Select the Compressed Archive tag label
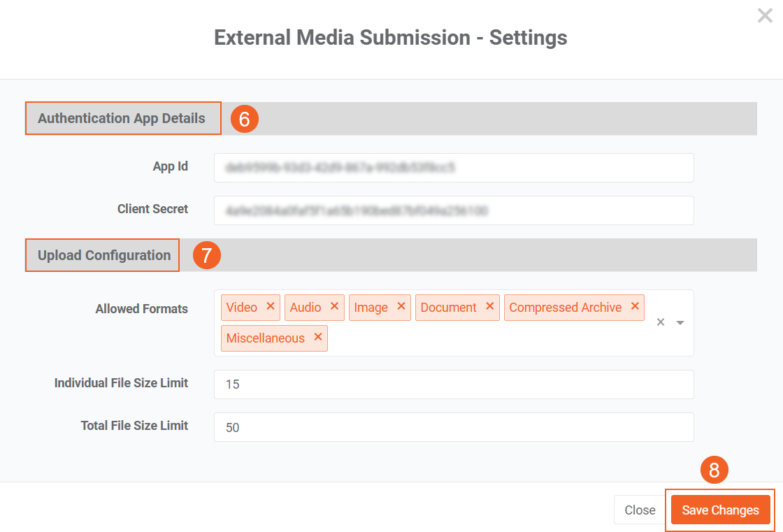Screen dimensions: 783x532 coord(565,308)
